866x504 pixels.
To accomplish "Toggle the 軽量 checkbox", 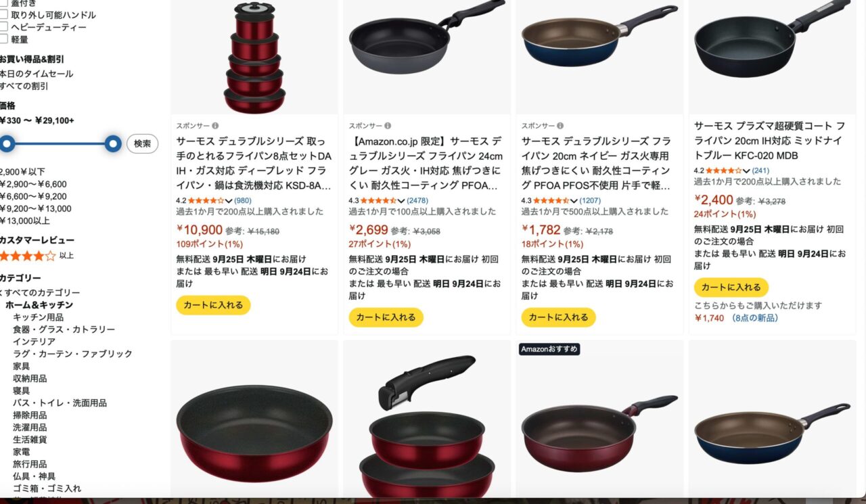I will tap(3, 39).
